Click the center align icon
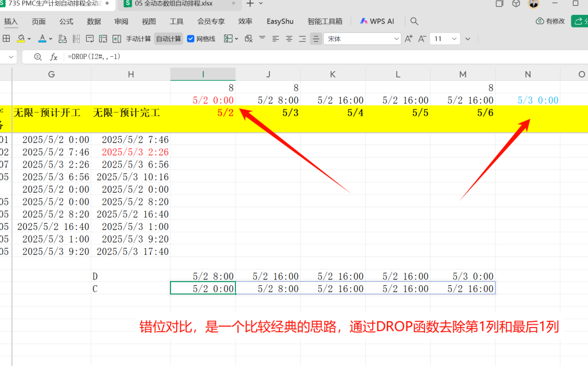The height and width of the screenshot is (366, 588). click(289, 38)
